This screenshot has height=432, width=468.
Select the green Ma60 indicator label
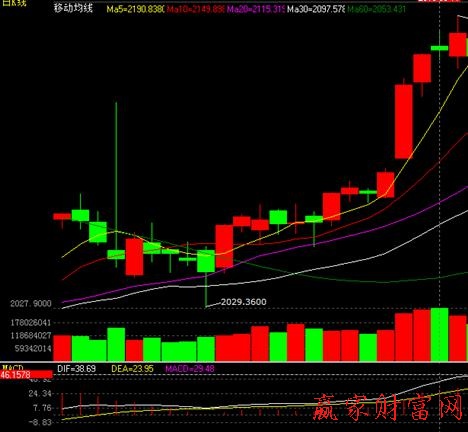pos(376,9)
